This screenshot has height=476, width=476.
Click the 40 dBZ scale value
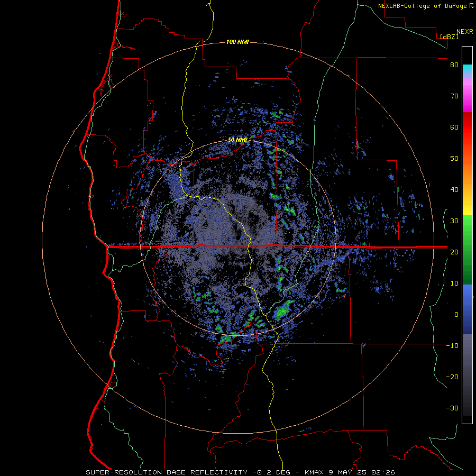coord(454,190)
